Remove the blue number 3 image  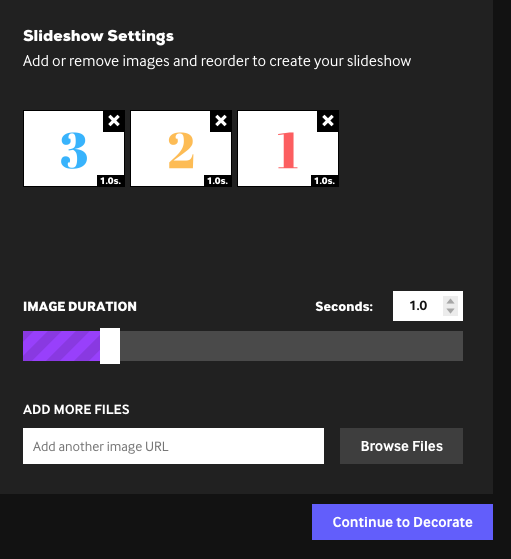[x=114, y=121]
